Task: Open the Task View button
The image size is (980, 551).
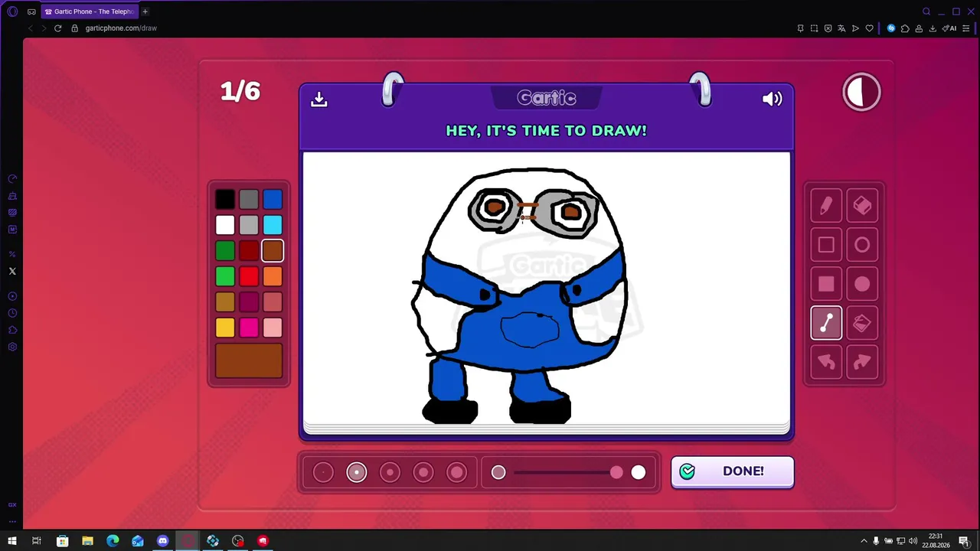Action: [x=36, y=541]
